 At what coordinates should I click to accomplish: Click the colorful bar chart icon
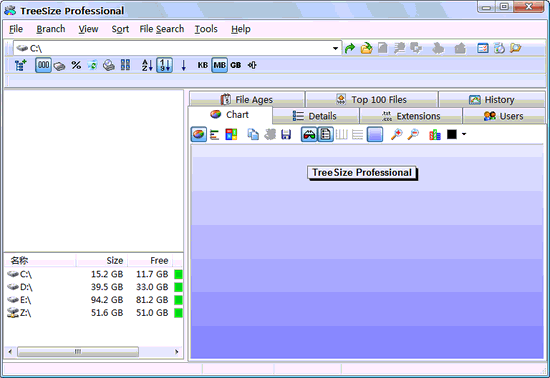pyautogui.click(x=435, y=134)
